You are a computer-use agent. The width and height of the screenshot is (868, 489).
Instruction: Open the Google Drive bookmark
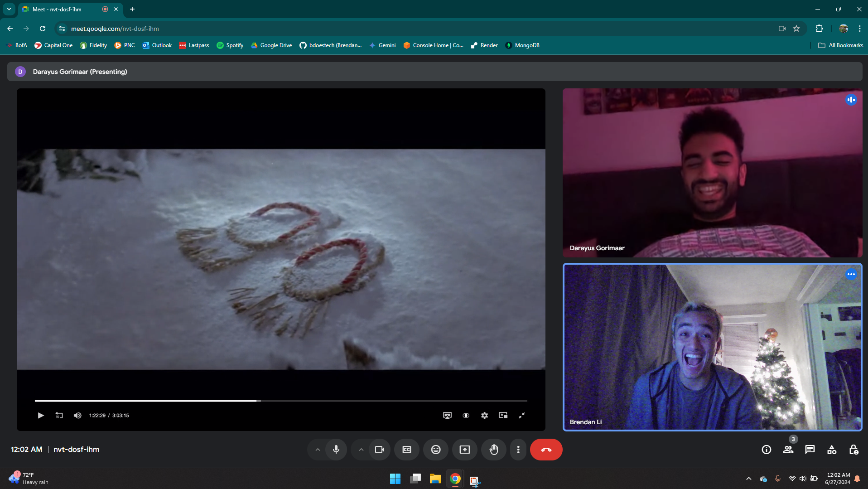(x=271, y=45)
